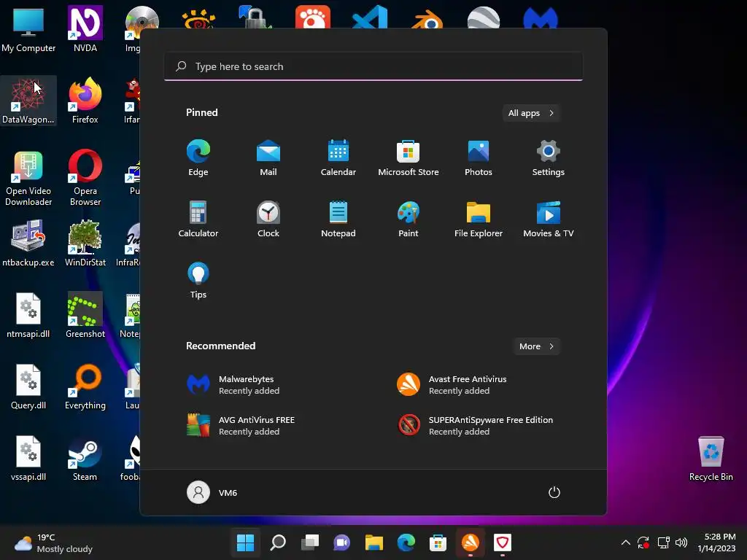Open the Clock app
This screenshot has height=560, width=747.
tap(268, 219)
